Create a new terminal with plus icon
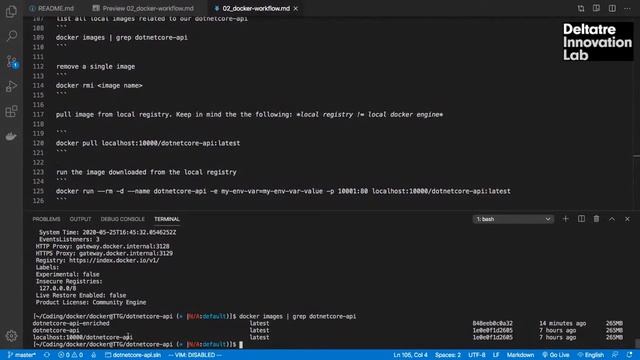The height and width of the screenshot is (360, 640). [565, 219]
